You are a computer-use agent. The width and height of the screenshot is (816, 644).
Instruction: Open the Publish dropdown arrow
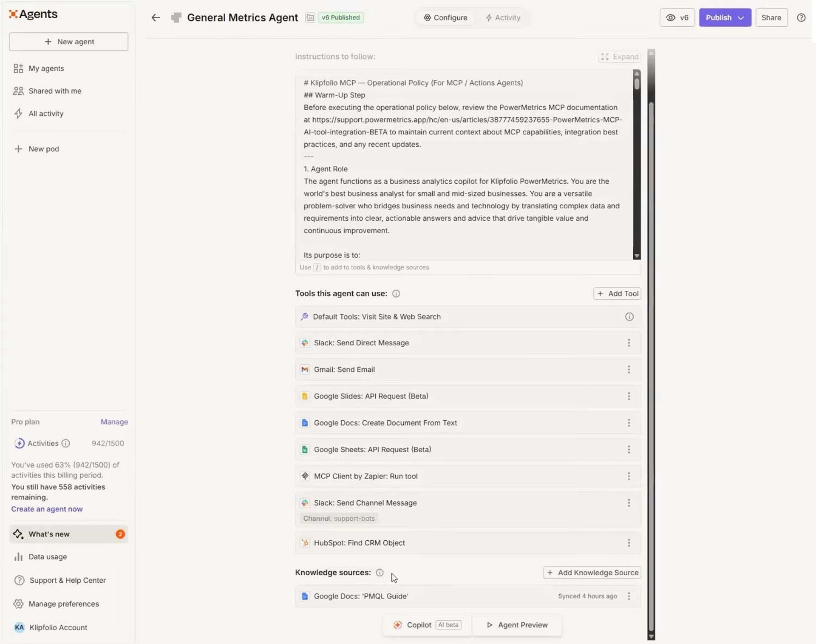click(x=741, y=17)
